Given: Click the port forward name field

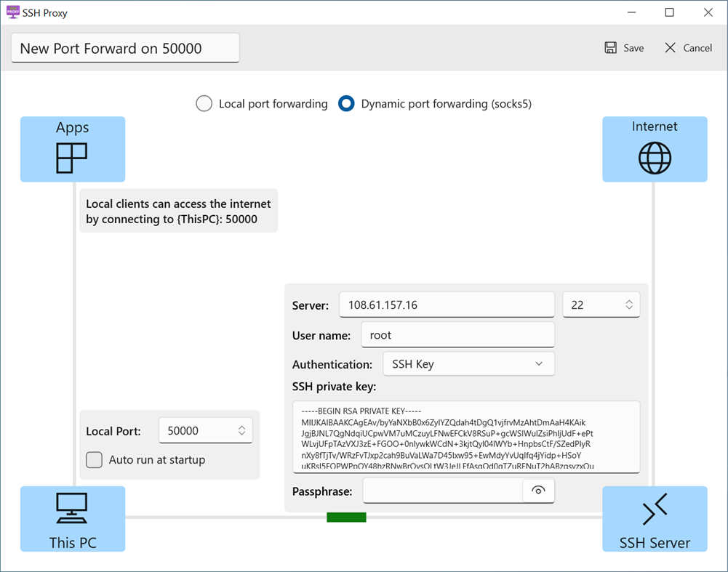Looking at the screenshot, I should coord(125,49).
